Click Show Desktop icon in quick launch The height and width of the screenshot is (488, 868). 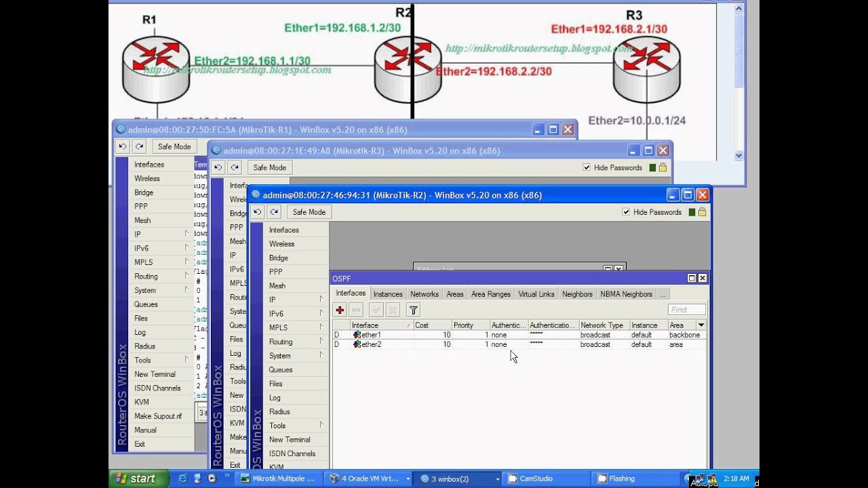[x=197, y=479]
